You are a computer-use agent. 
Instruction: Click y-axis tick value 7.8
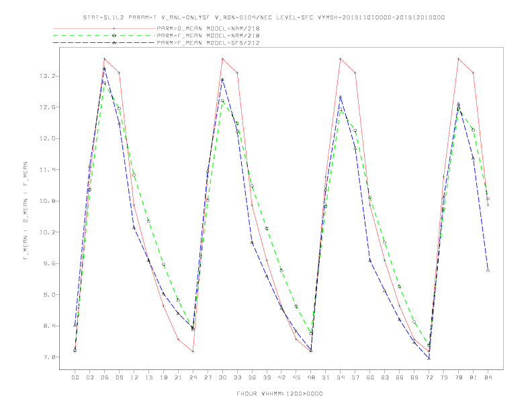point(49,357)
